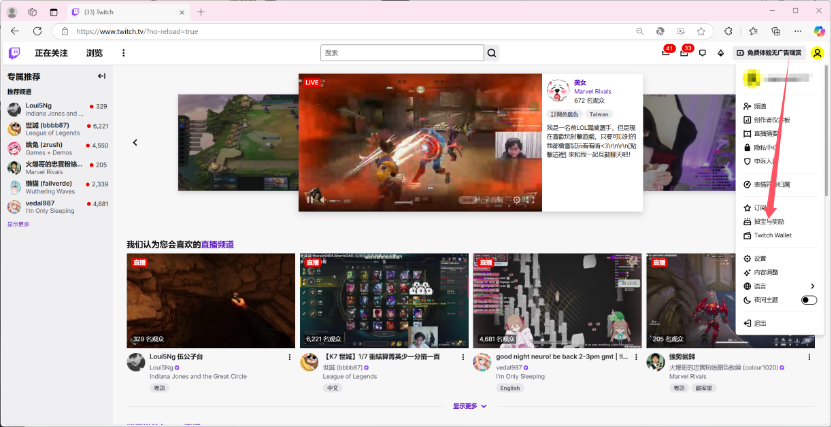Click the carousel previous arrow

pos(135,143)
